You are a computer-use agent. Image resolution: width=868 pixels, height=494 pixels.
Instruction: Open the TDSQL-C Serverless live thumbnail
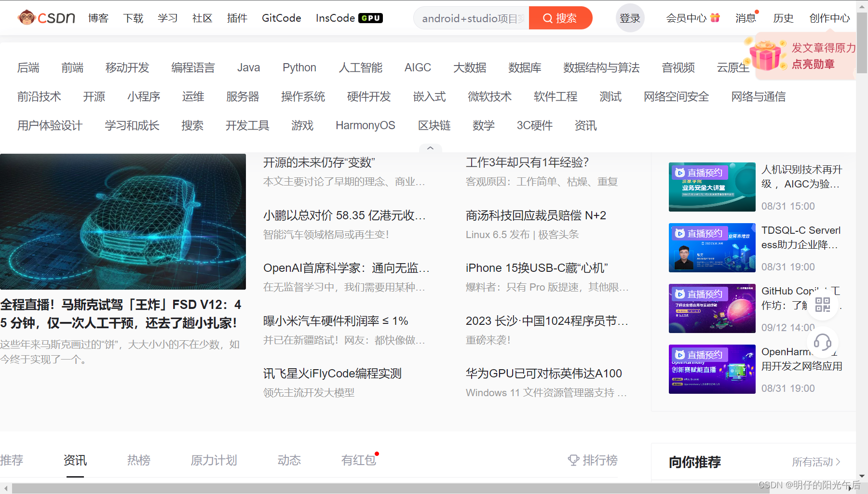(x=712, y=248)
